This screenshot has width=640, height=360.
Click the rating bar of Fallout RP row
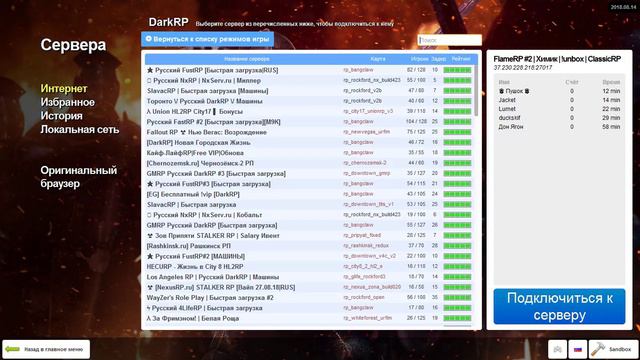[x=457, y=132]
